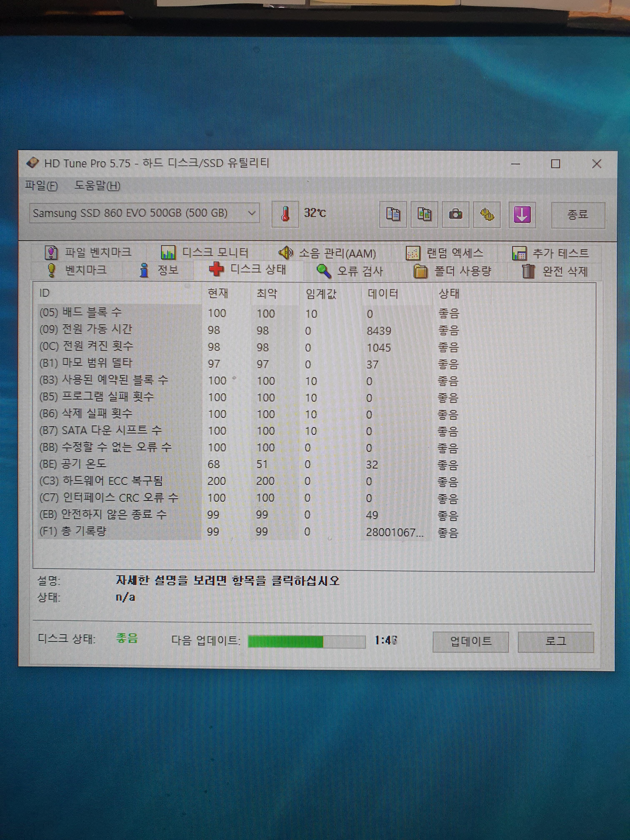The width and height of the screenshot is (630, 840).
Task: Select the 디스크 상태 tab
Action: (247, 269)
